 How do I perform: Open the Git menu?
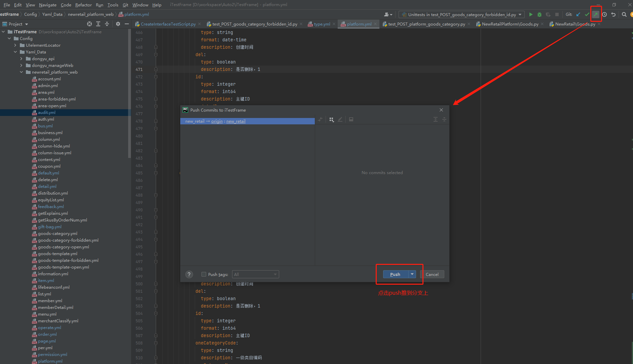point(125,5)
